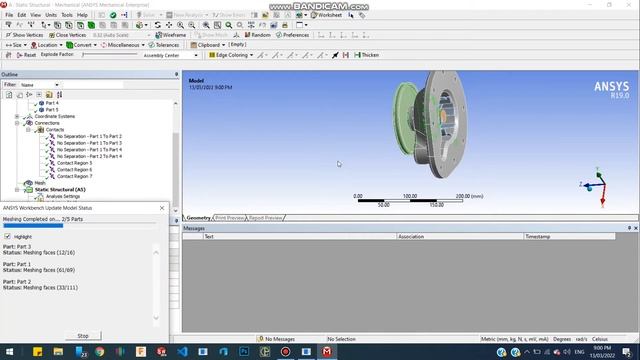Image resolution: width=640 pixels, height=360 pixels.
Task: Click the Label annotation icon
Action: (8, 25)
